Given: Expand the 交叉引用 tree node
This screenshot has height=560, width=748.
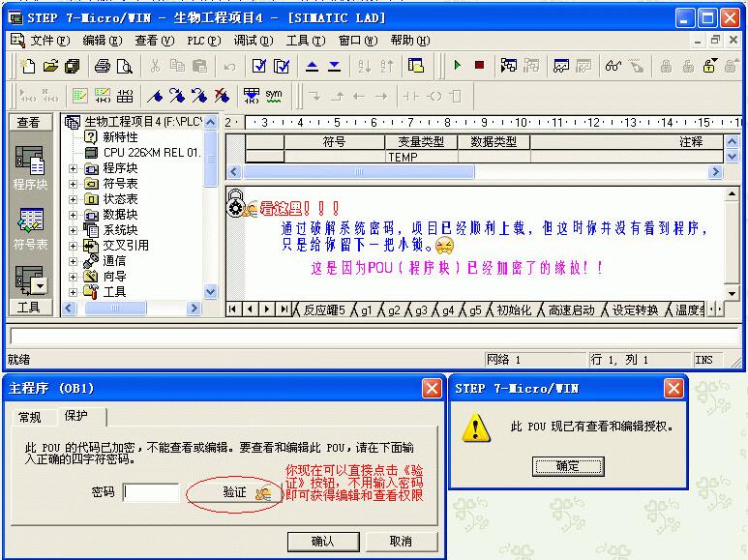Looking at the screenshot, I should coord(73,246).
